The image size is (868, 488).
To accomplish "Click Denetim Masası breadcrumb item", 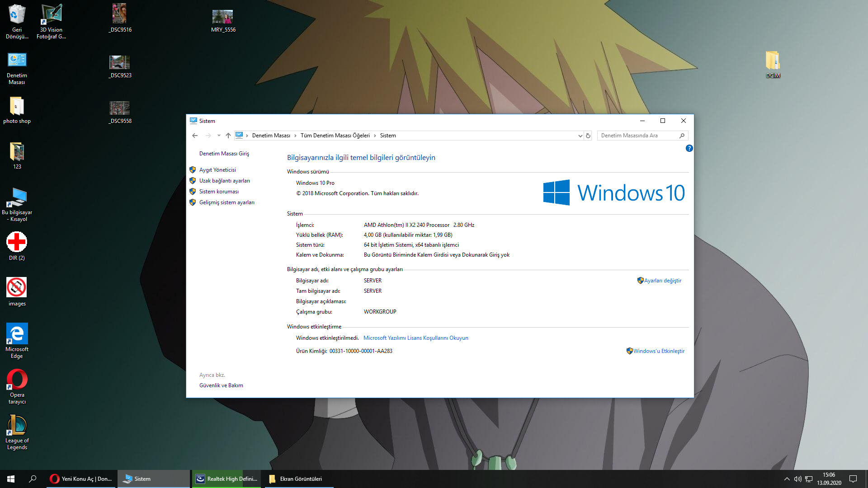I will coord(271,136).
